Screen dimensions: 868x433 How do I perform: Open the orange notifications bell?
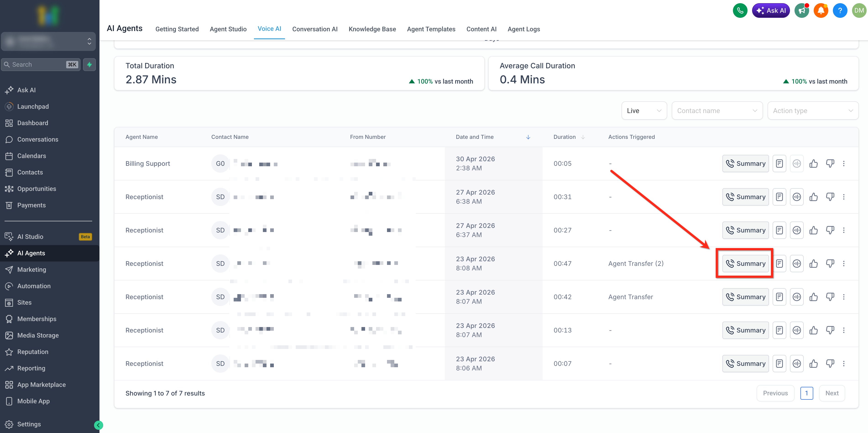(x=821, y=11)
